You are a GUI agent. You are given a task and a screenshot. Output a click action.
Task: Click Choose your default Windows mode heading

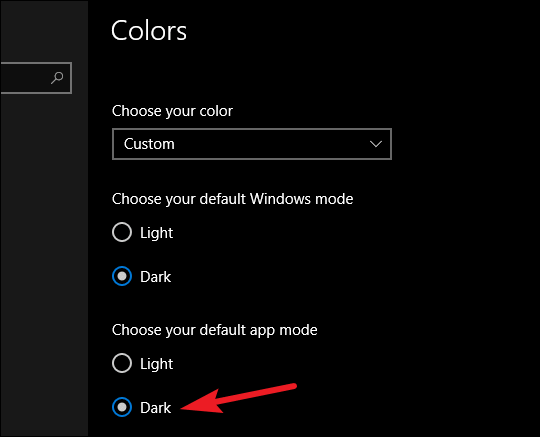click(232, 199)
